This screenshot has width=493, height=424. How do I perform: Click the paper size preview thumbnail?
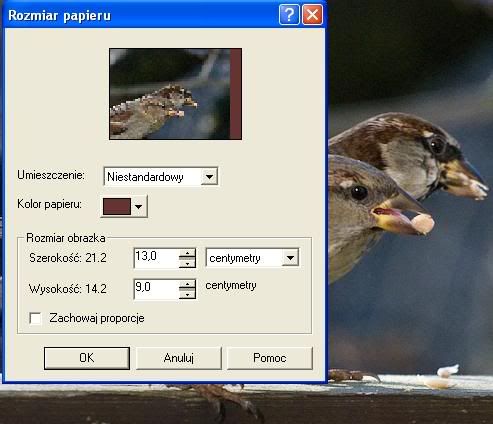click(x=176, y=94)
